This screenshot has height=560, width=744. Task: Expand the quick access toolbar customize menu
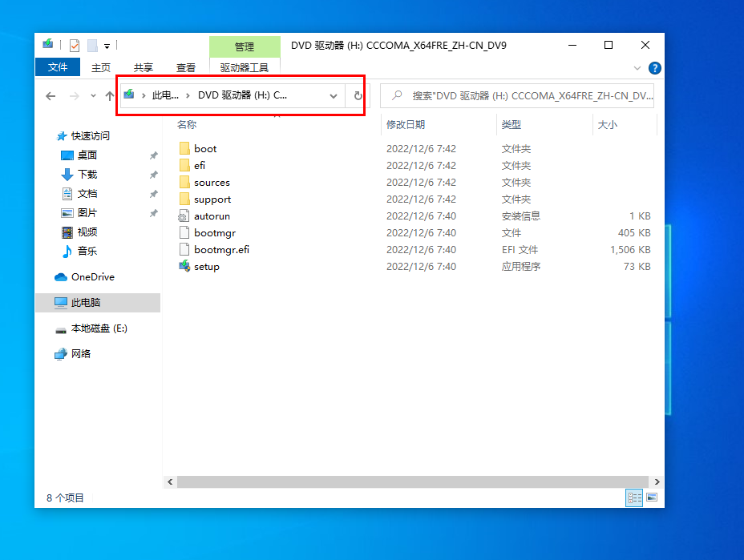coord(107,45)
